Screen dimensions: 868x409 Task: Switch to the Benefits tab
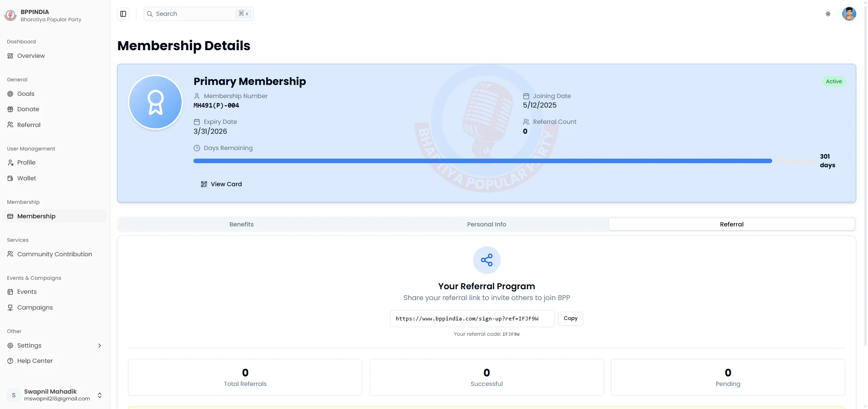[241, 225]
